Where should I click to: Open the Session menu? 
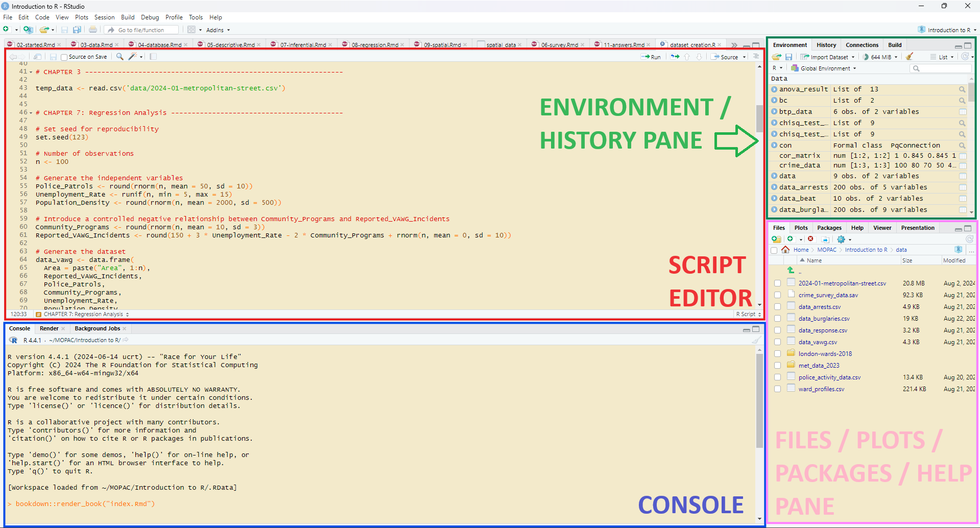tap(104, 17)
